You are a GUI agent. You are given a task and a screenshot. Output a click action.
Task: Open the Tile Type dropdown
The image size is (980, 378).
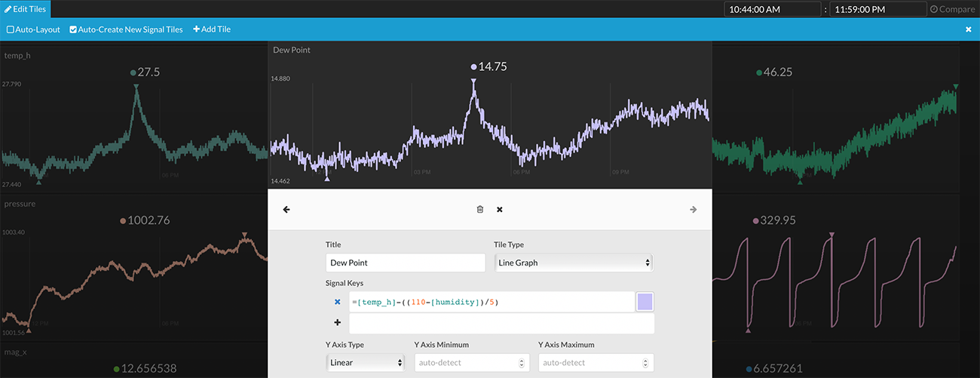click(x=573, y=263)
